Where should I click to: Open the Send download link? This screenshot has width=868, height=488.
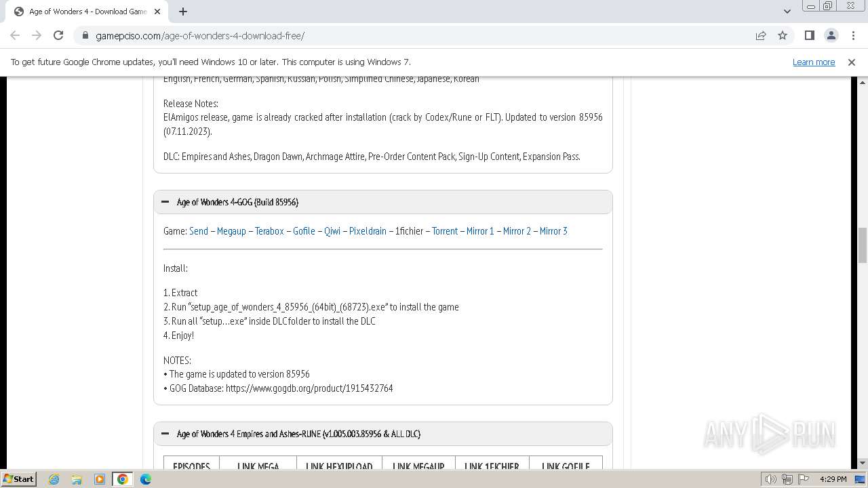coord(199,231)
